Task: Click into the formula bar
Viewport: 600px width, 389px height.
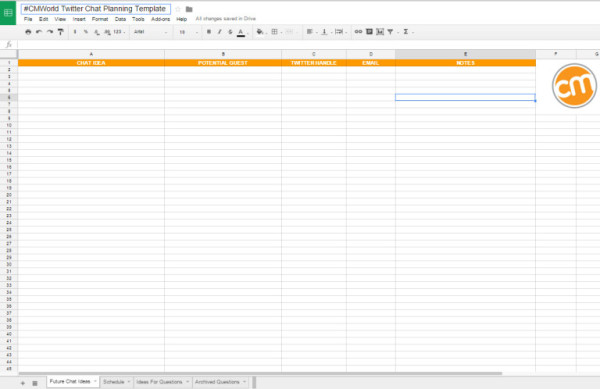Action: (308, 44)
